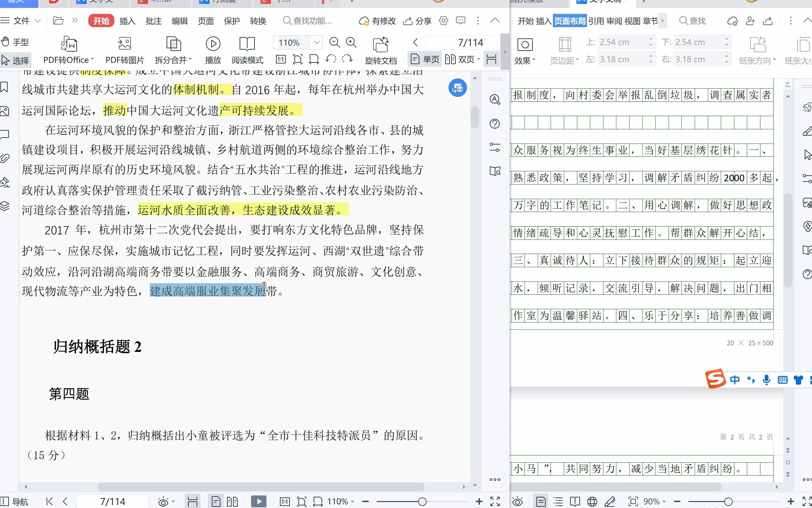Open the 批注 tab
This screenshot has width=812, height=508.
[153, 21]
